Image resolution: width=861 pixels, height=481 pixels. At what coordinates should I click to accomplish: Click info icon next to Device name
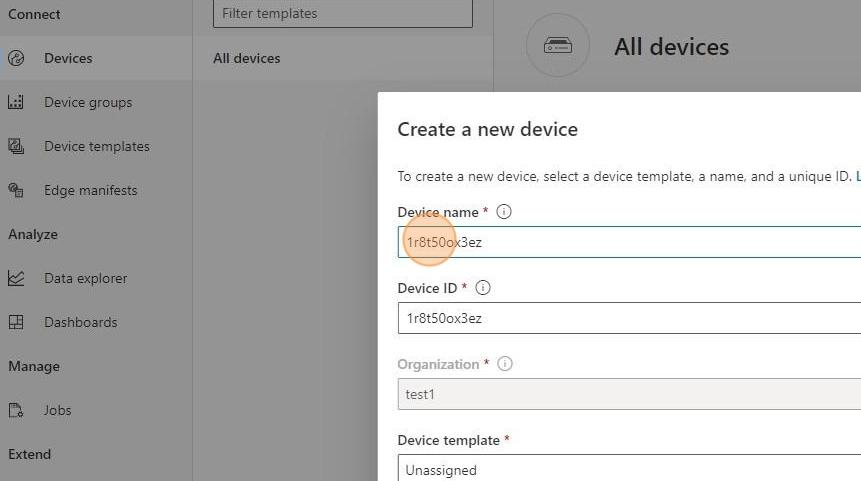point(504,212)
